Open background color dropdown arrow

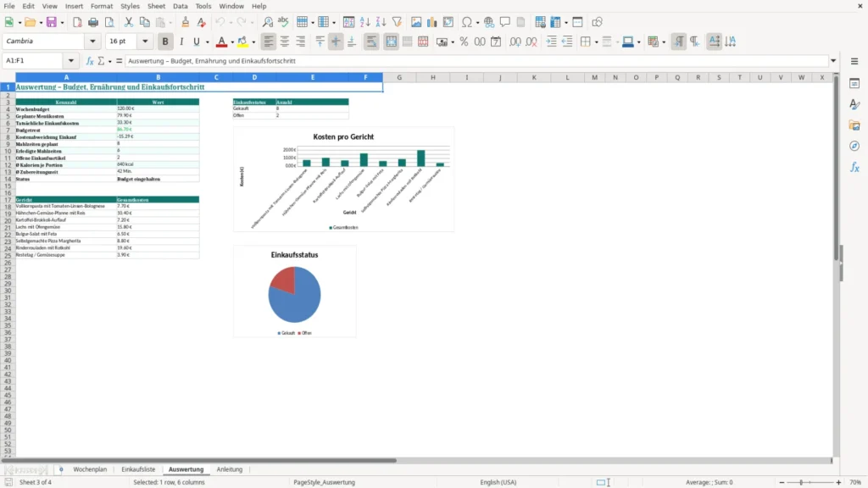click(253, 42)
